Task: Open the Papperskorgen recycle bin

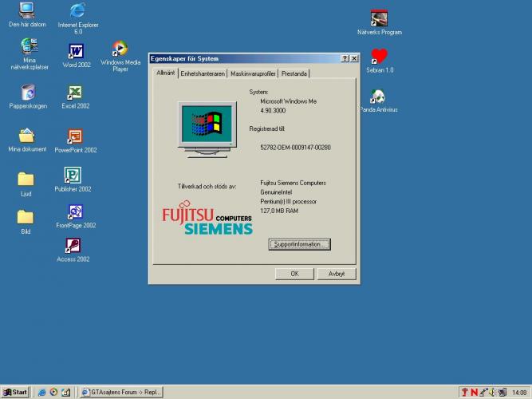Action: click(x=27, y=93)
